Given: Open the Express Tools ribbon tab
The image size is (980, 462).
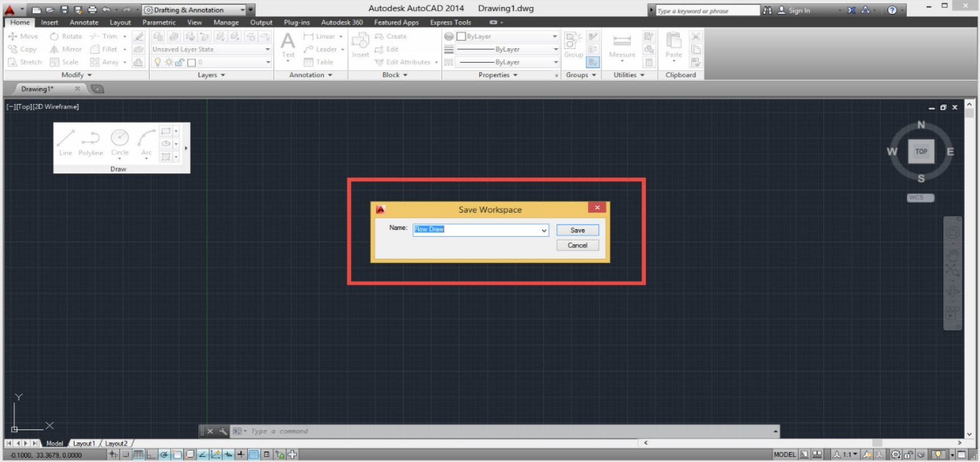Looking at the screenshot, I should pos(451,23).
